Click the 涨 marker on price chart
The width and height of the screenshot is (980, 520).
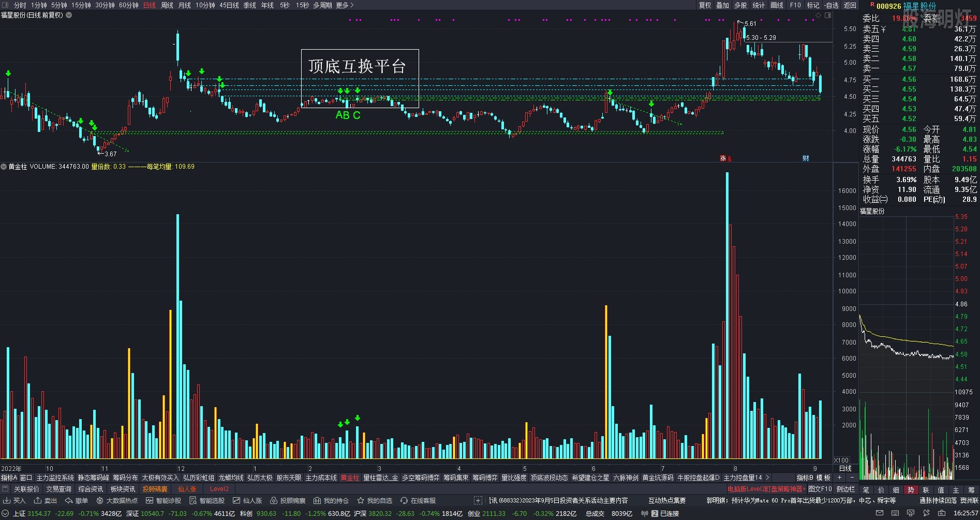[723, 158]
